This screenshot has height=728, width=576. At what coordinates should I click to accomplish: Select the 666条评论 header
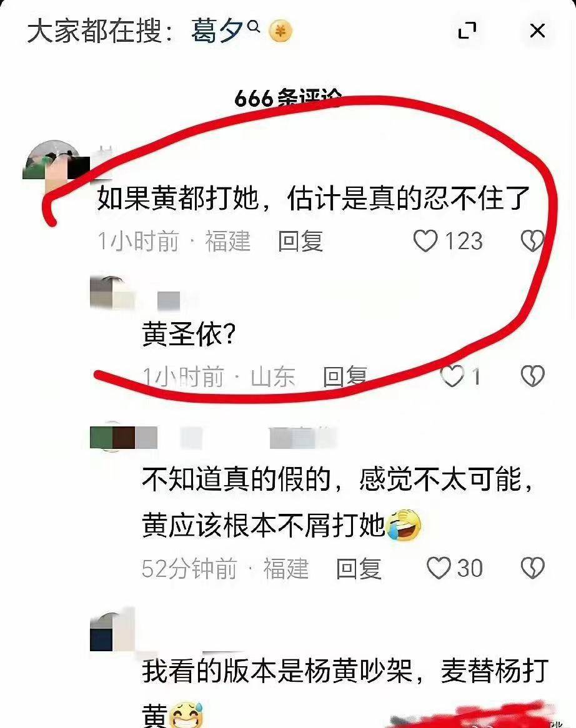(x=288, y=98)
